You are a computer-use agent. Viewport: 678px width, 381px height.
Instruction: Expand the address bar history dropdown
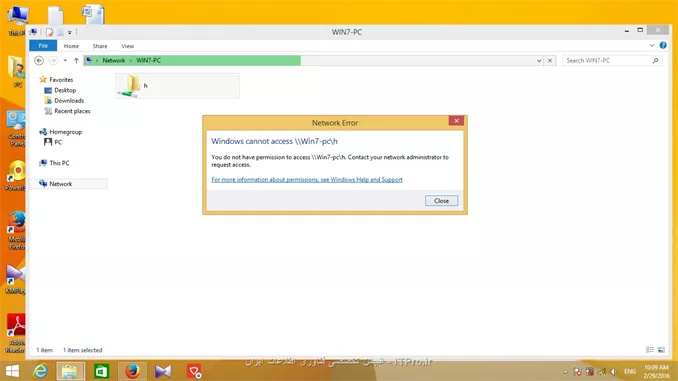pyautogui.click(x=539, y=61)
